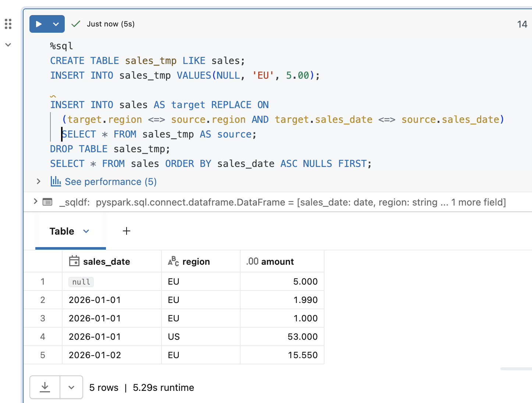The height and width of the screenshot is (403, 532).
Task: Sort by the sales_date column header
Action: [106, 261]
